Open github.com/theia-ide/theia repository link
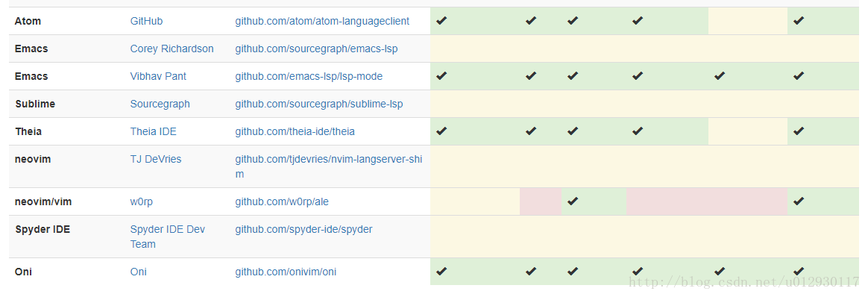 coord(295,132)
